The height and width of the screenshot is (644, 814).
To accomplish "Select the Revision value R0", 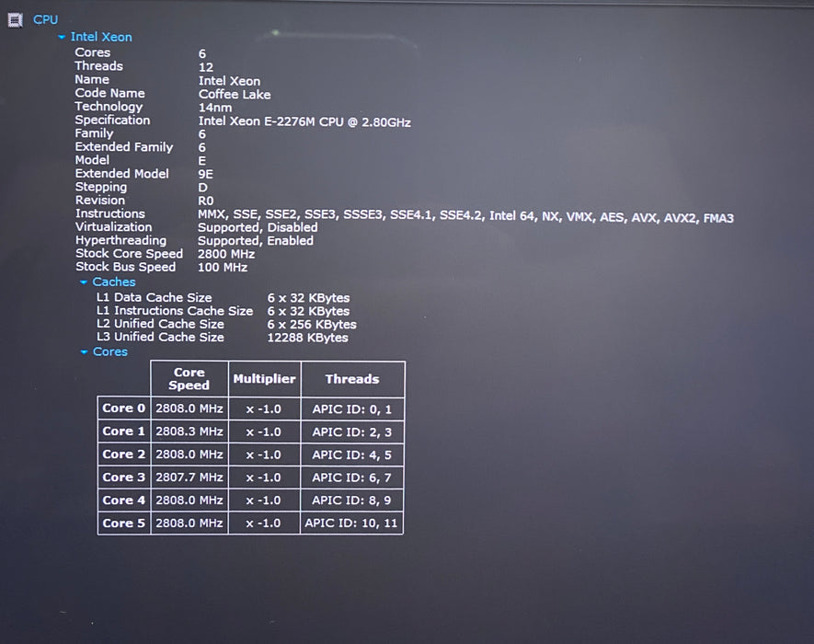I will [206, 201].
